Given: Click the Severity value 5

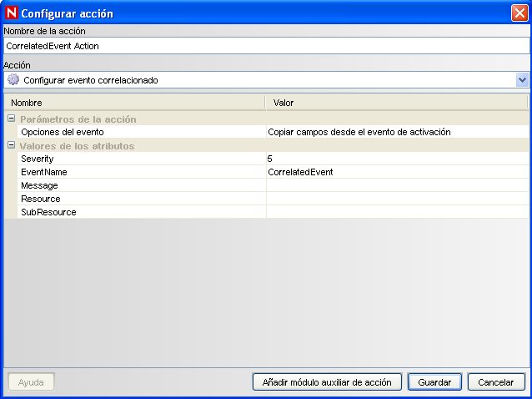Looking at the screenshot, I should coord(269,159).
